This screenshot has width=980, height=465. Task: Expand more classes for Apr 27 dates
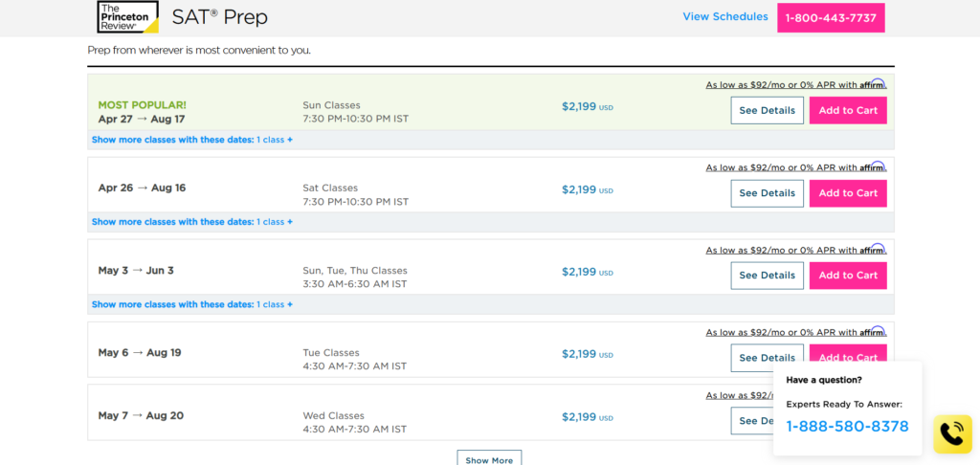[191, 140]
